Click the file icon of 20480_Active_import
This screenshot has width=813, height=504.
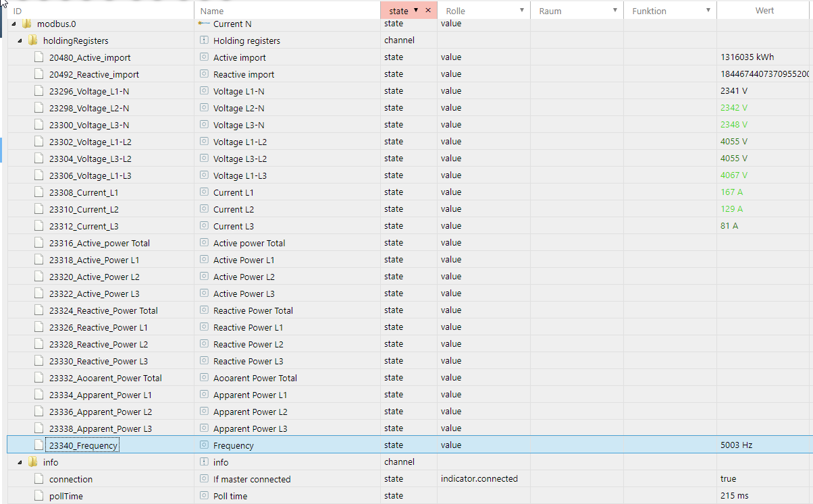(39, 57)
